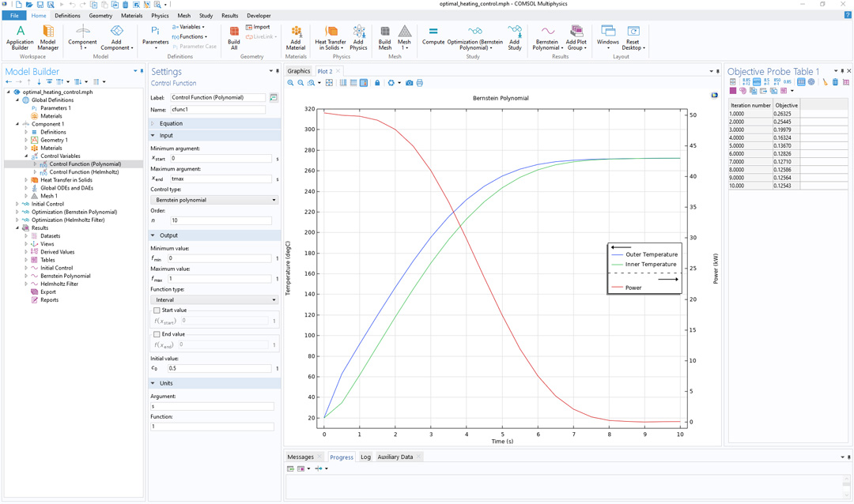The height and width of the screenshot is (504, 854).
Task: Open the Control type dropdown
Action: pos(213,200)
